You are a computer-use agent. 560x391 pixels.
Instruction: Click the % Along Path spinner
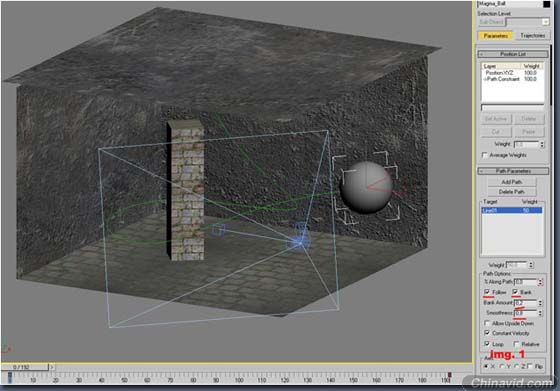click(540, 282)
